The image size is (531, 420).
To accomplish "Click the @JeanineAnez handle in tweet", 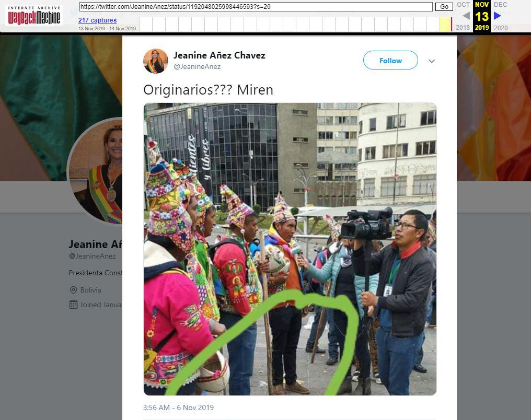I will click(x=197, y=67).
